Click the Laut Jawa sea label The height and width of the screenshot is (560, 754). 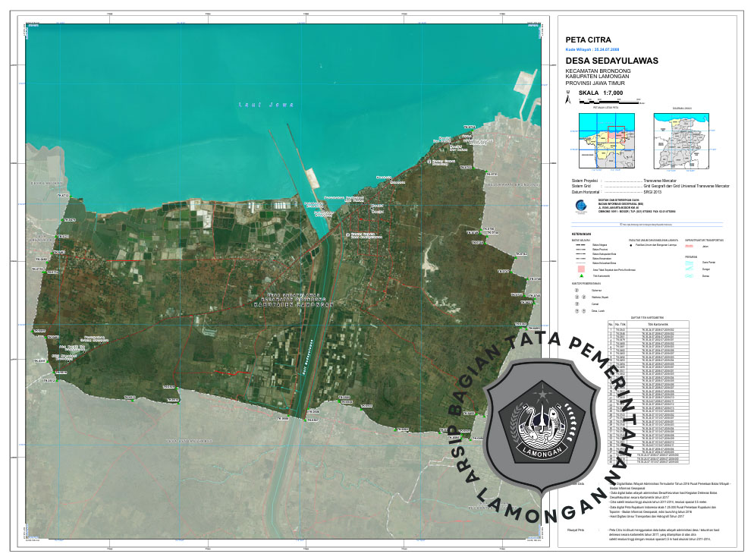(255, 105)
